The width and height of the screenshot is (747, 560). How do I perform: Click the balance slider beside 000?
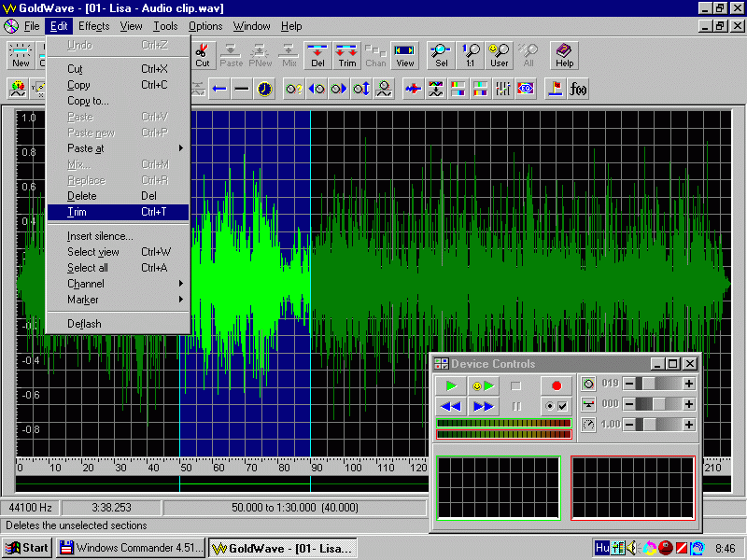[659, 404]
